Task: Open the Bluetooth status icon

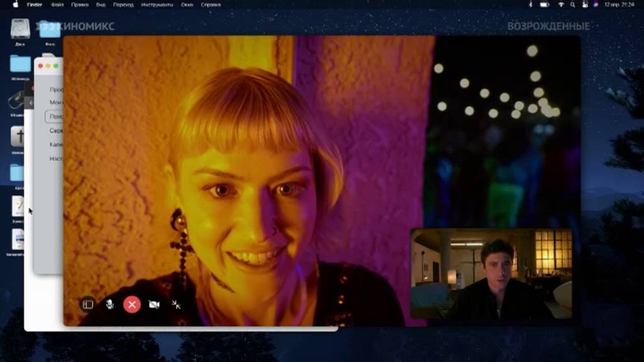Action: click(x=531, y=4)
